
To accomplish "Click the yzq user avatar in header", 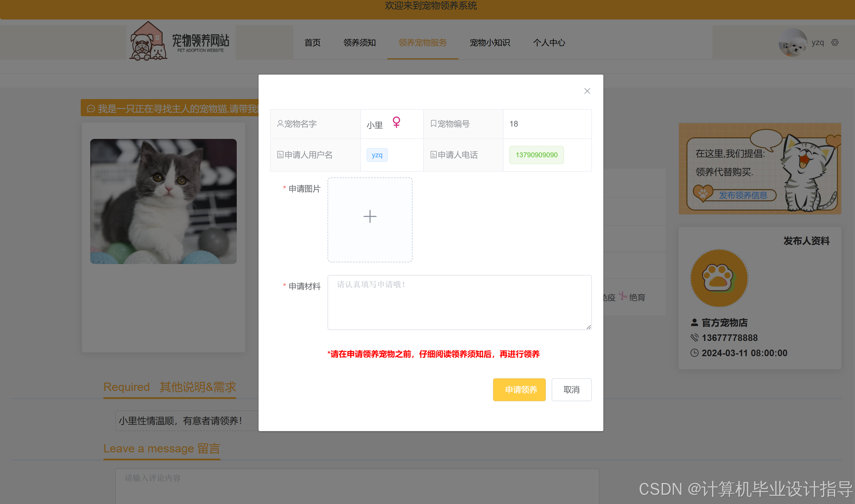I will tap(792, 43).
